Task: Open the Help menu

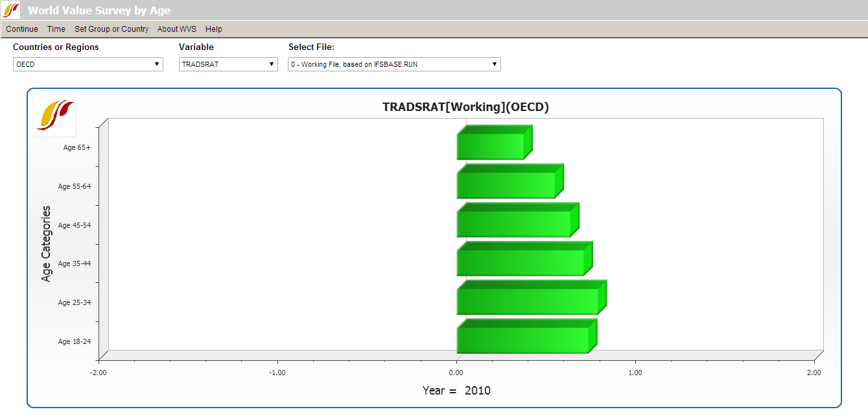Action: (214, 29)
